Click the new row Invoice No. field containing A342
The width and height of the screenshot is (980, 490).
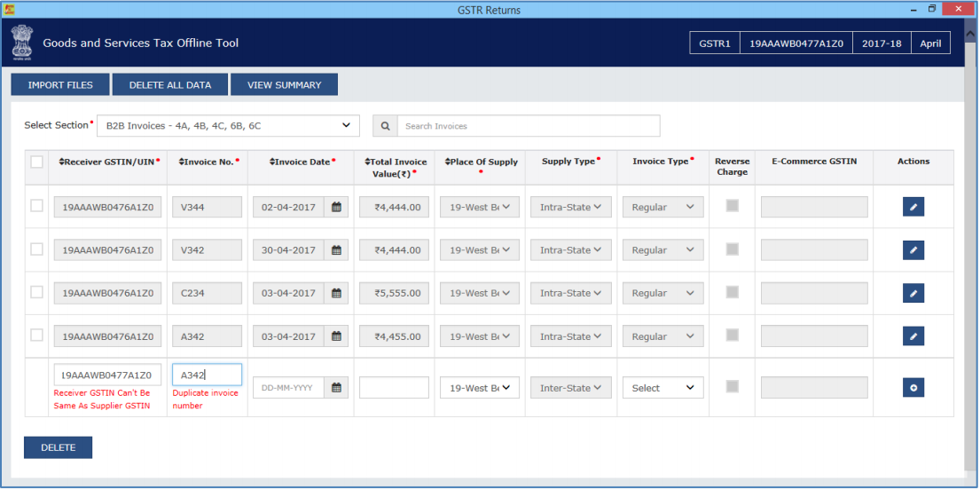[x=207, y=375]
